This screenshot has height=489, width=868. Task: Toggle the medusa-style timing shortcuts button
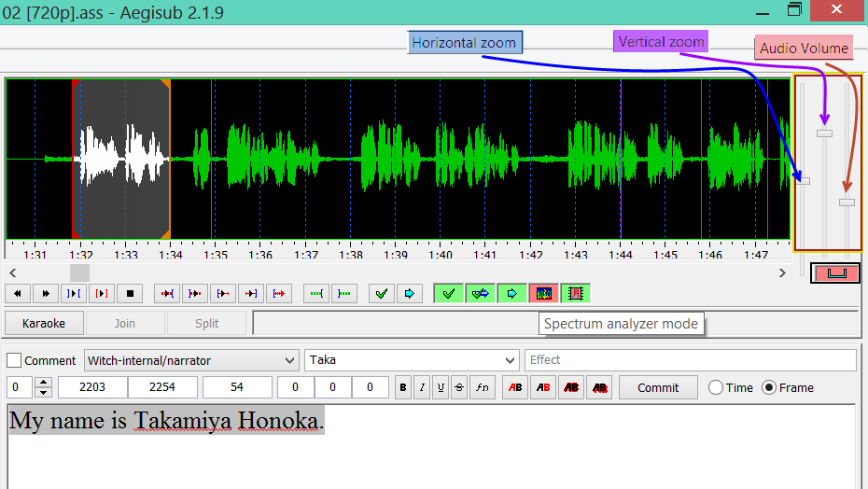574,294
